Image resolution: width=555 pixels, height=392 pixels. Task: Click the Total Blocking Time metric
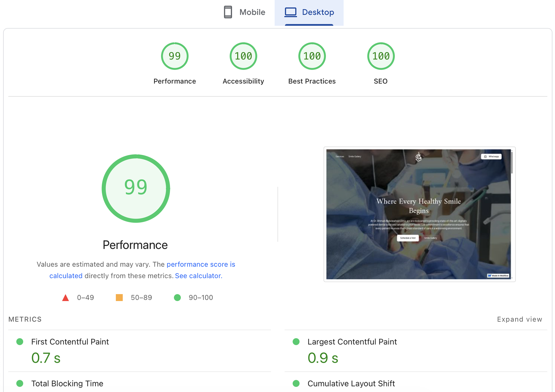click(x=67, y=383)
